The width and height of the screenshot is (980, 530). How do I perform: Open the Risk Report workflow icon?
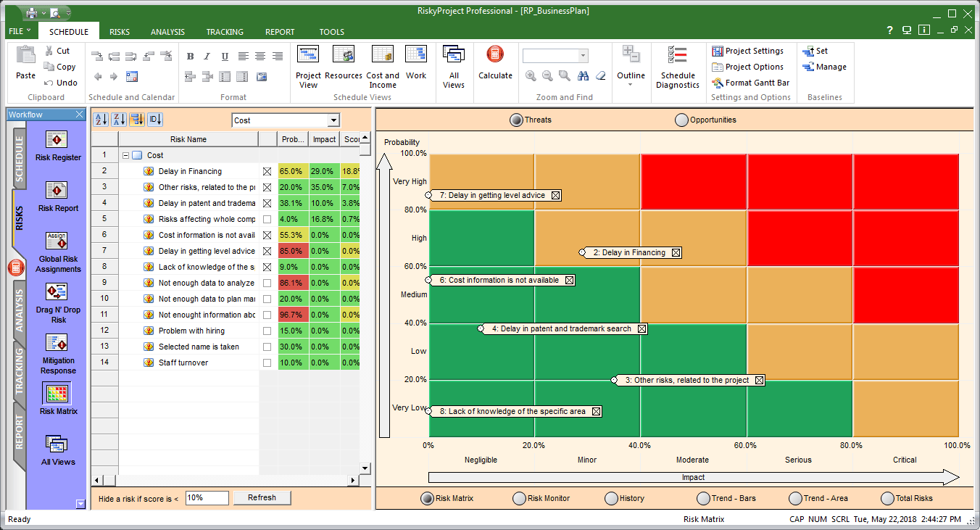[x=57, y=191]
